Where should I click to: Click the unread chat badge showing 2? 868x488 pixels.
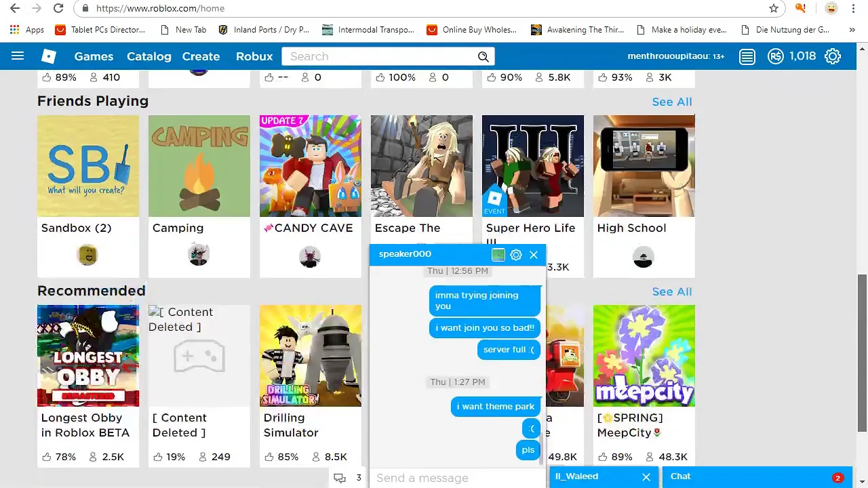(x=837, y=478)
